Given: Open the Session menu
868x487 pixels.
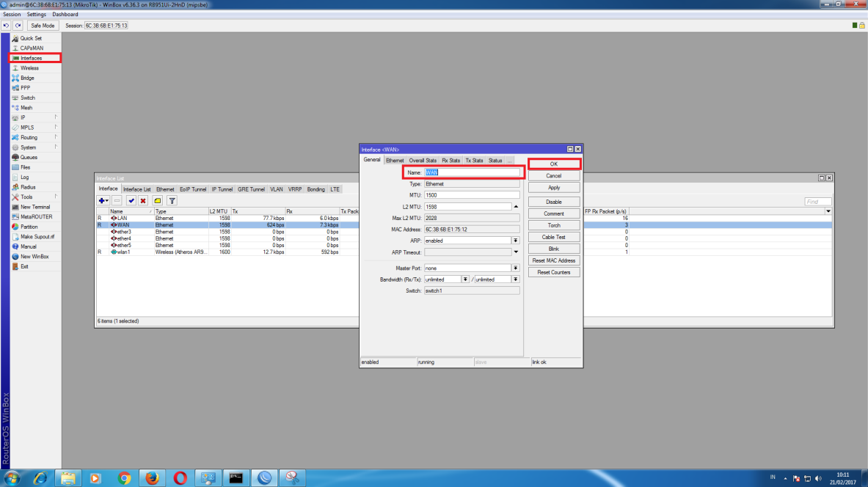Looking at the screenshot, I should pos(12,15).
